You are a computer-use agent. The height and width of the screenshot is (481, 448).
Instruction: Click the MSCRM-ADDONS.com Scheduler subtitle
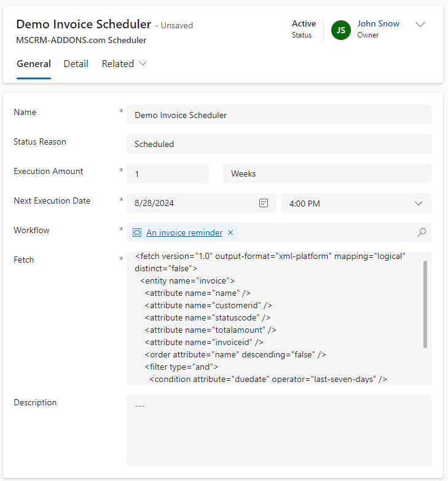point(81,40)
